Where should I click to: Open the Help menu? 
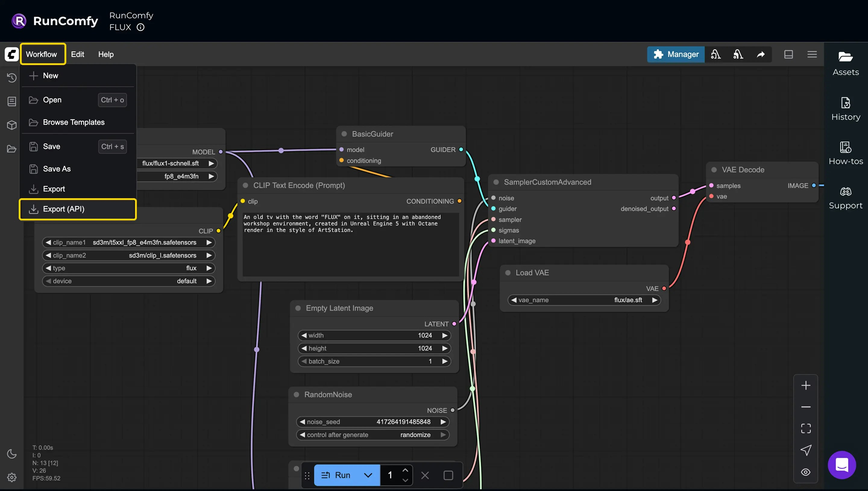click(x=106, y=54)
